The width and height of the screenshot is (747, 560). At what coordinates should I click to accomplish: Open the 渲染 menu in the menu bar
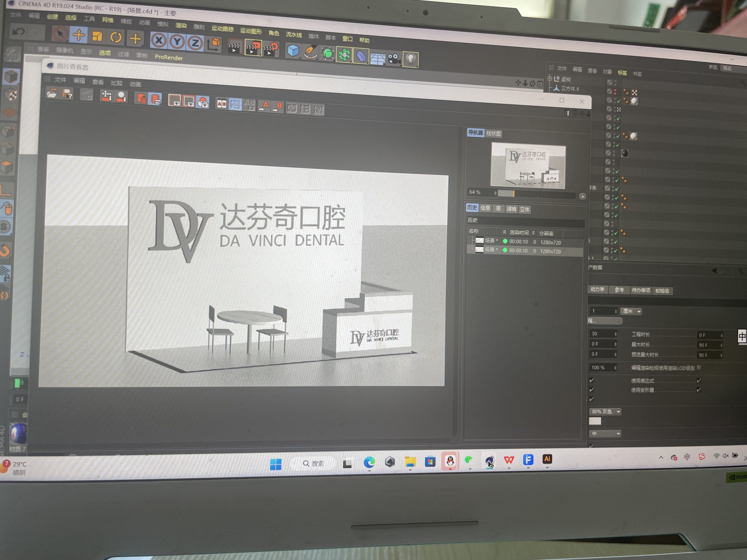pyautogui.click(x=181, y=26)
